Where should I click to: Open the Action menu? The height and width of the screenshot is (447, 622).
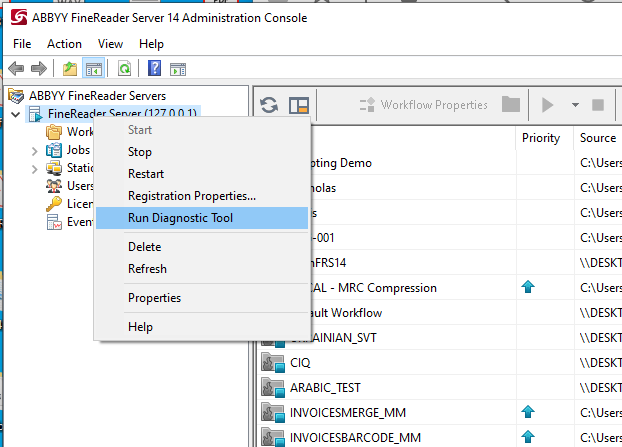[x=64, y=44]
